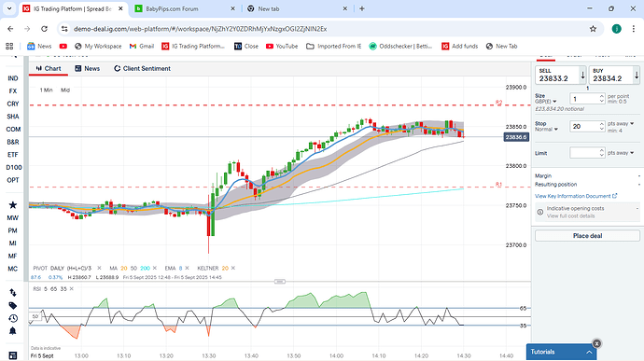
Task: Open the history clock icon
Action: click(13, 318)
